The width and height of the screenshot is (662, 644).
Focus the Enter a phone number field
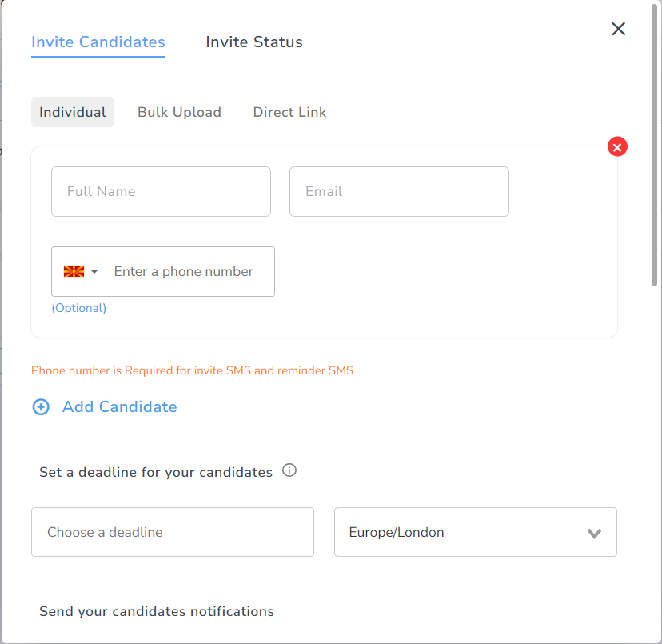coord(189,272)
